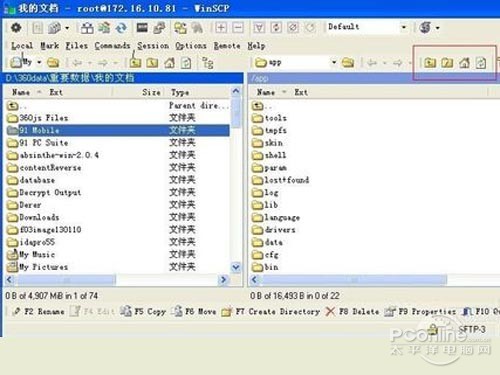
Task: Open the black terminal console icon
Action: [x=142, y=28]
